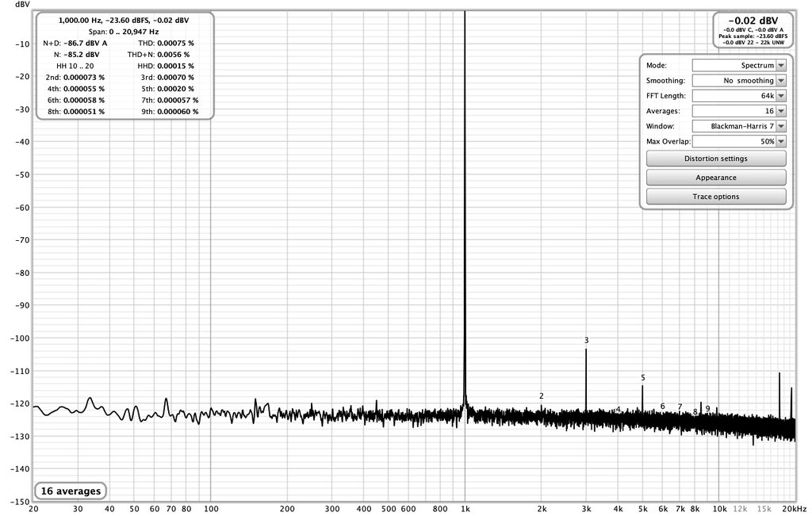Open the Smoothing dropdown set to No smoothing

(x=739, y=80)
